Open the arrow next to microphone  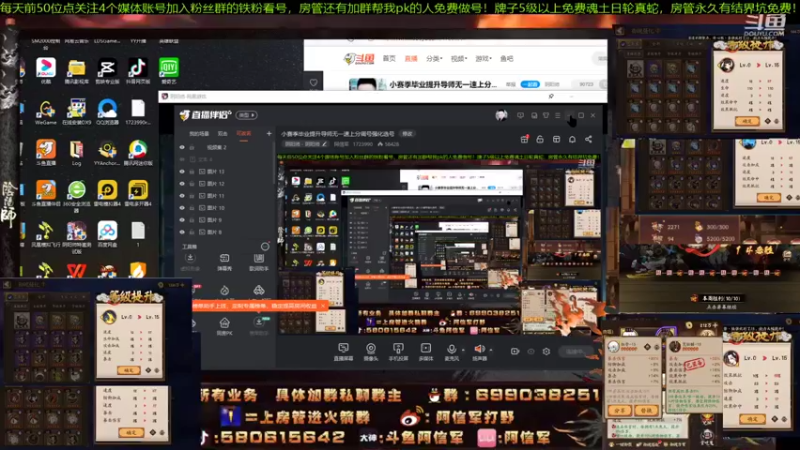pyautogui.click(x=463, y=350)
